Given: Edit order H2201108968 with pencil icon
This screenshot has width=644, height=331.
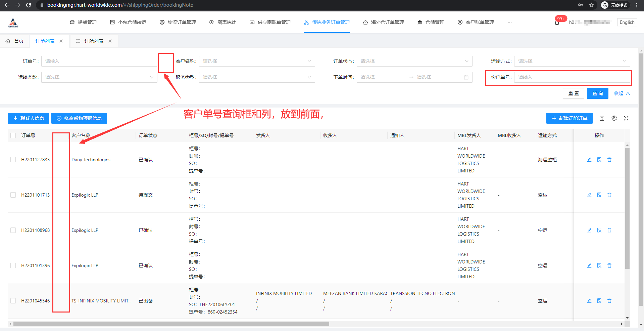Looking at the screenshot, I should click(x=589, y=230).
